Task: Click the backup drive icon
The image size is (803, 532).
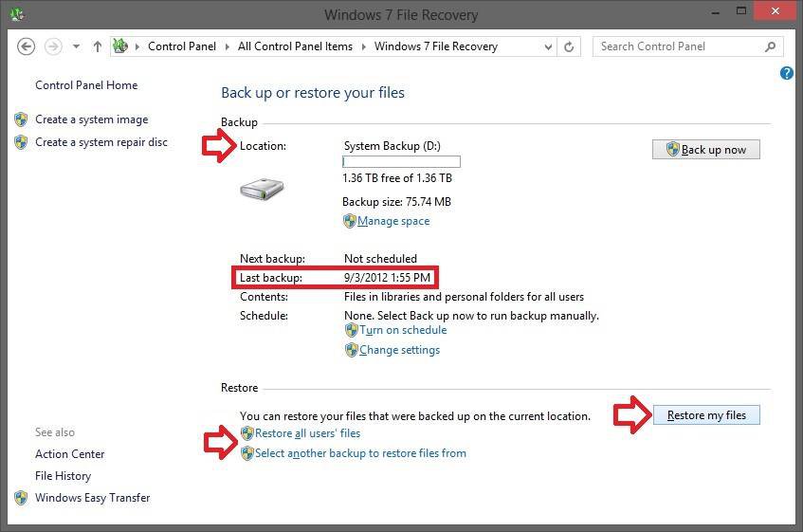Action: click(262, 189)
